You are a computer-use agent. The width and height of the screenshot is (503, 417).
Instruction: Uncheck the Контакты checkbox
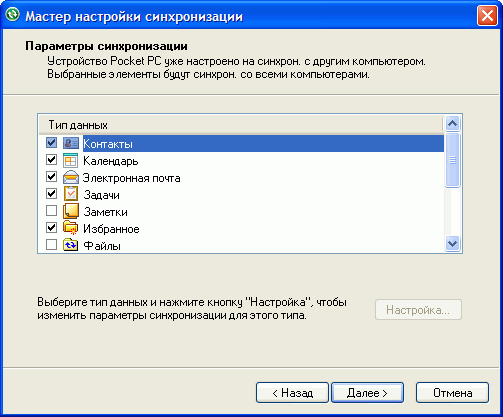(51, 143)
